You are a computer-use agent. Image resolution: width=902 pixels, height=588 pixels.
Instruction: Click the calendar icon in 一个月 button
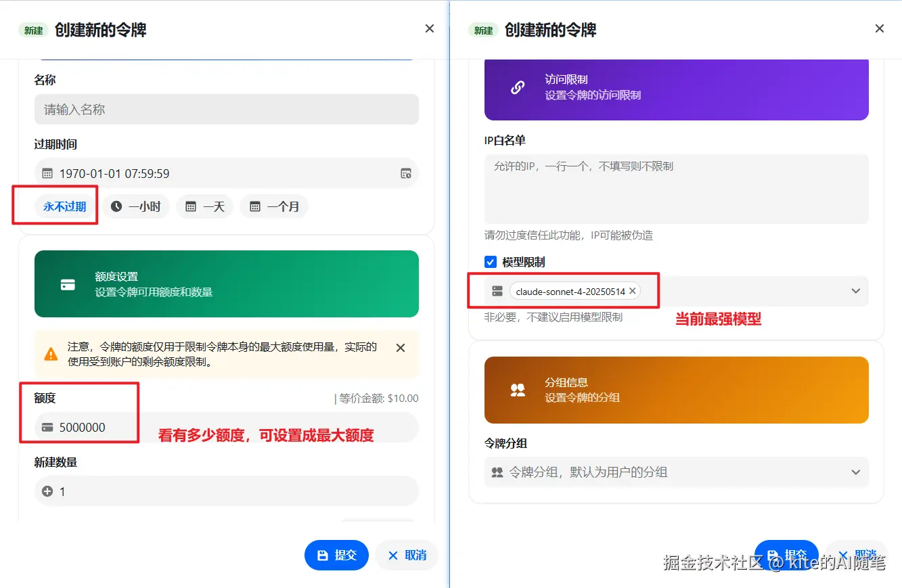click(x=254, y=206)
